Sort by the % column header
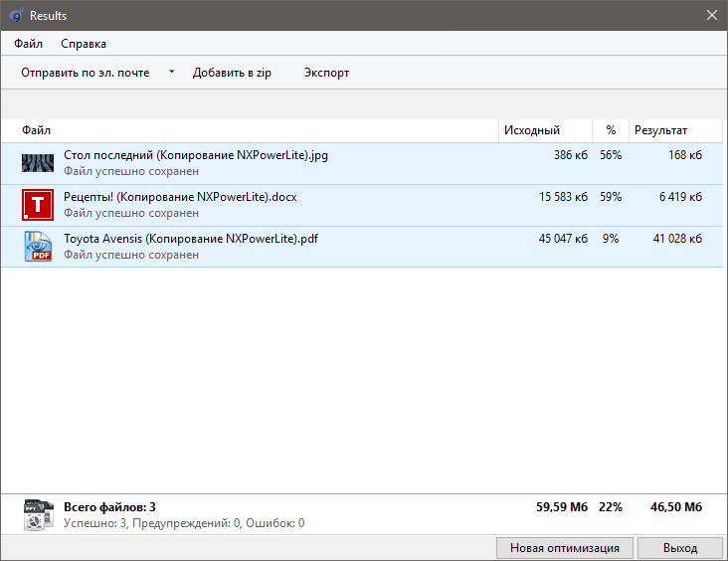 coord(611,130)
